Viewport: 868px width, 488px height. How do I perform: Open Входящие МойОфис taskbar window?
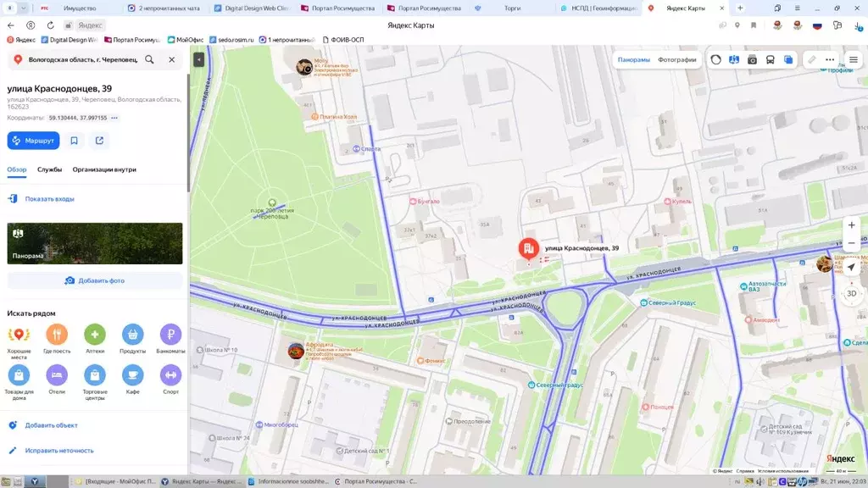tap(115, 481)
